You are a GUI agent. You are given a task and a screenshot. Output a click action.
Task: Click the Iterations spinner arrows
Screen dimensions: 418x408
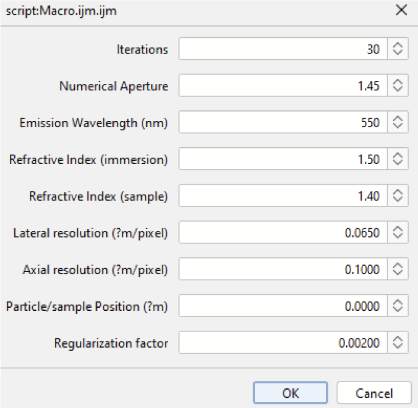[x=398, y=49]
